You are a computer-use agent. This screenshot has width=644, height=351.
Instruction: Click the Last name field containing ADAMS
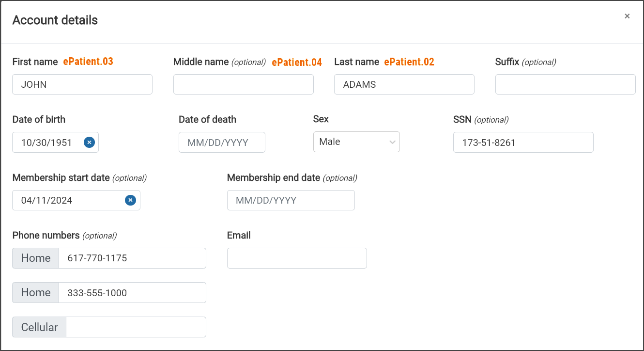(404, 84)
